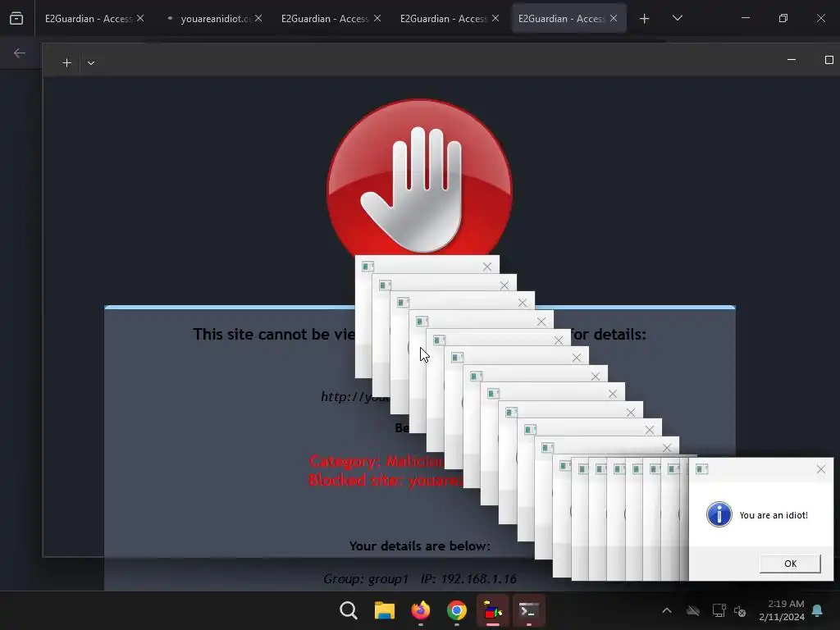Open the notification bell in the tray
840x630 pixels.
point(818,610)
